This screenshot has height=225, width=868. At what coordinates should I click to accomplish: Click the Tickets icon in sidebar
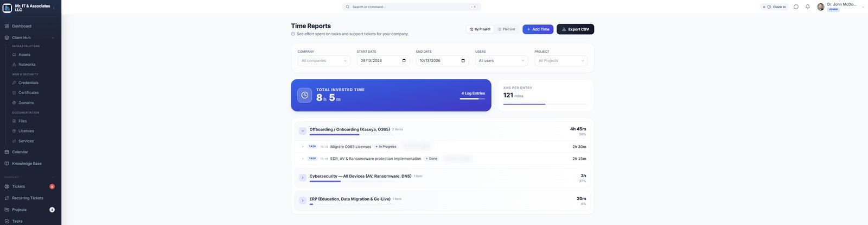[7, 186]
